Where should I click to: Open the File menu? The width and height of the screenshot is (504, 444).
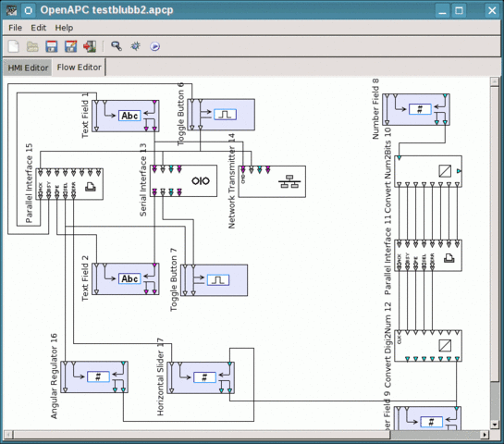15,28
